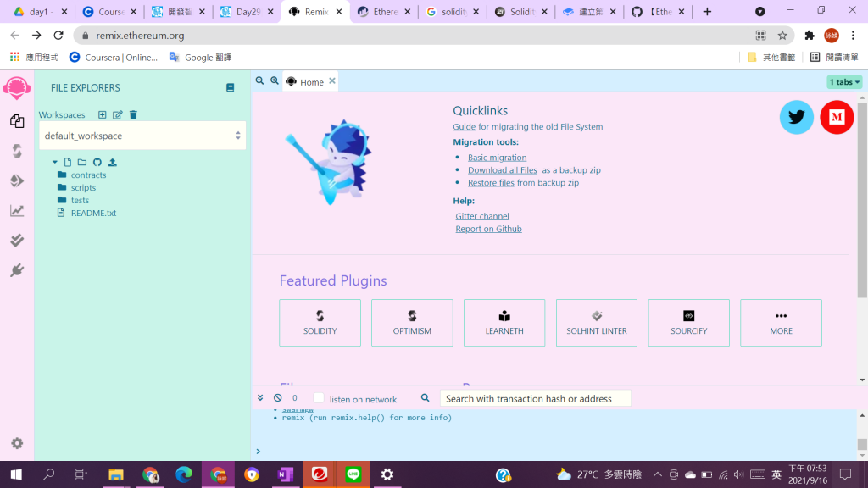Click Download all Files link
The width and height of the screenshot is (868, 488).
click(502, 170)
